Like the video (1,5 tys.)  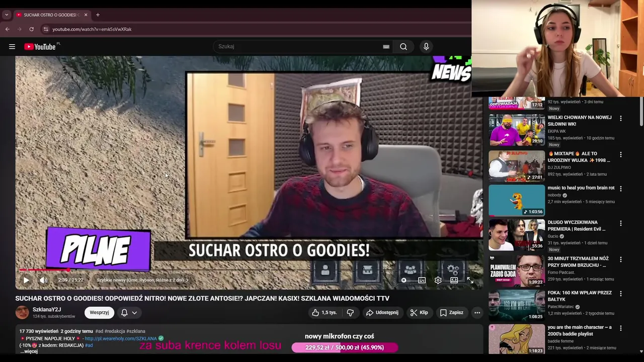324,313
